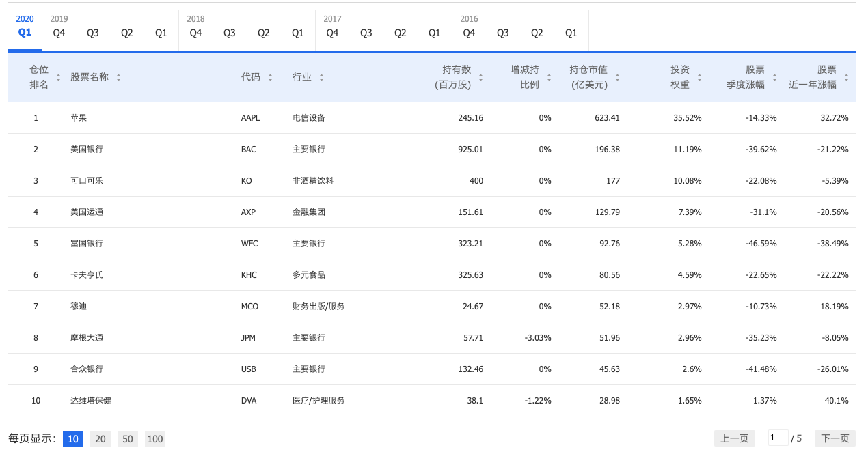Sort by 代码 column arrows
The width and height of the screenshot is (868, 452).
[270, 78]
